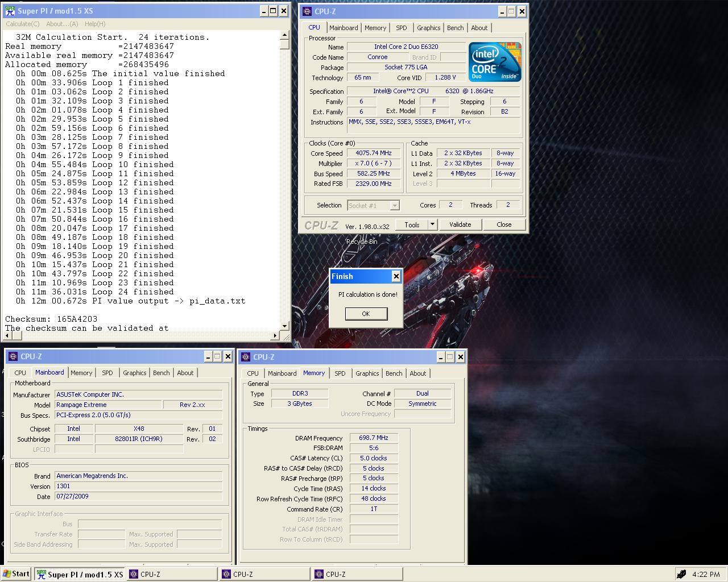This screenshot has height=582, width=728.
Task: Open Calculate(C) menu in Super PI
Action: point(23,24)
